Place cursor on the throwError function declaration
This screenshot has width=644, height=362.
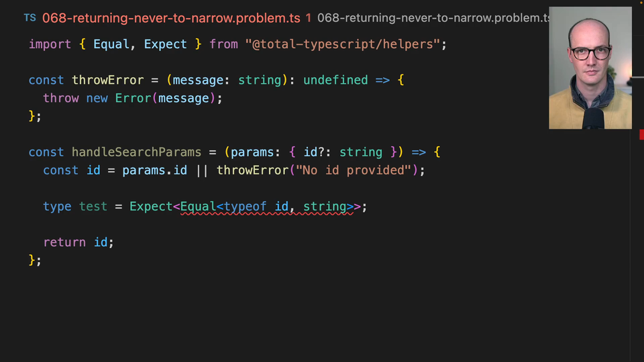pos(107,80)
